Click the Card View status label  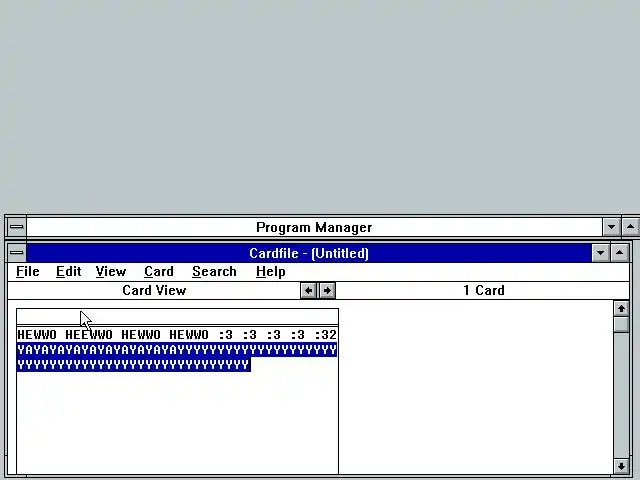[154, 290]
